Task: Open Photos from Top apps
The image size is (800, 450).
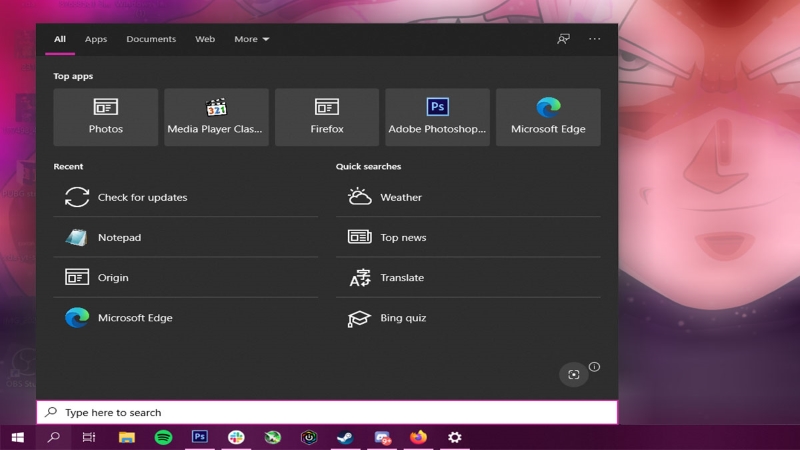Action: point(106,117)
